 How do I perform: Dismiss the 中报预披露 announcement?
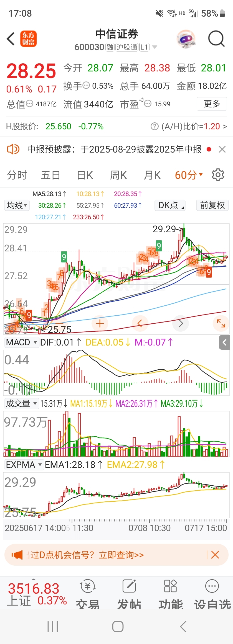pyautogui.click(x=222, y=149)
